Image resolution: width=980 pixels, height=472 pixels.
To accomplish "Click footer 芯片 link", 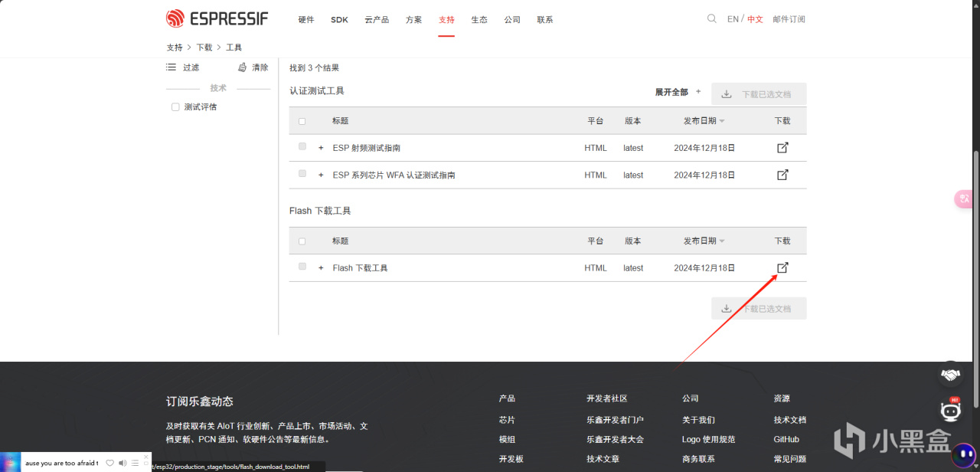I will (507, 420).
